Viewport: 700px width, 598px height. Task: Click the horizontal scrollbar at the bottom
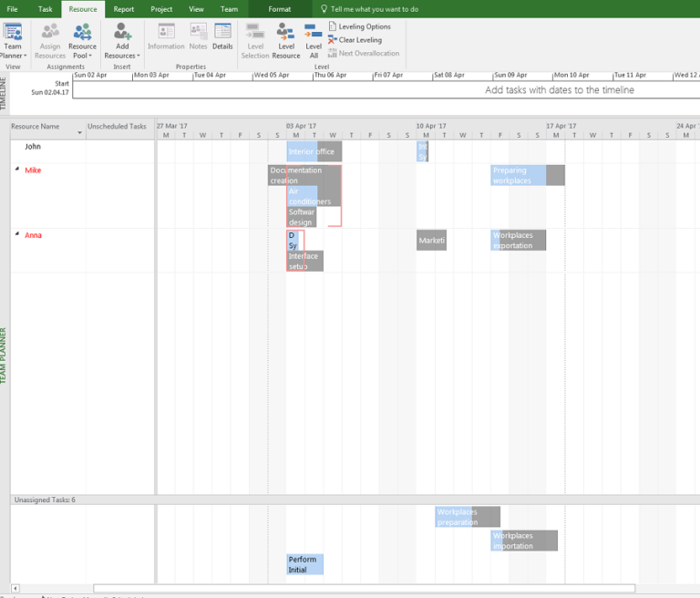click(365, 589)
